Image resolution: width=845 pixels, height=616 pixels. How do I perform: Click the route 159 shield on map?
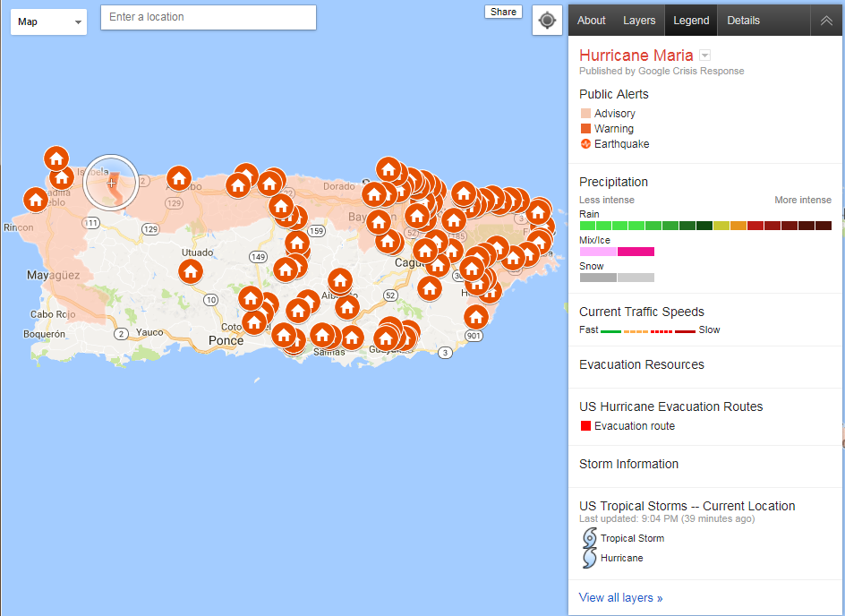point(316,231)
